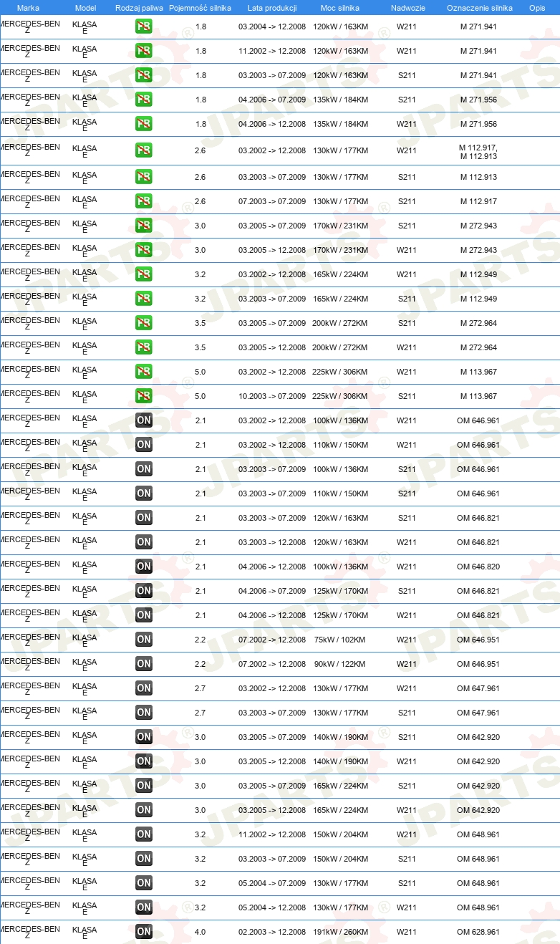
Task: Click the production dates 02.2003 -> 12.2008
Action: tap(272, 933)
